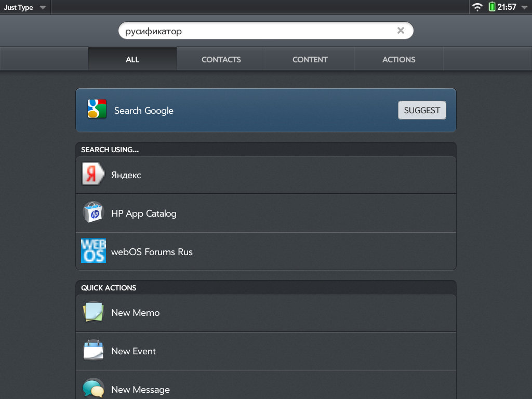532x399 pixels.
Task: Tap the 21:57 clock
Action: point(507,7)
